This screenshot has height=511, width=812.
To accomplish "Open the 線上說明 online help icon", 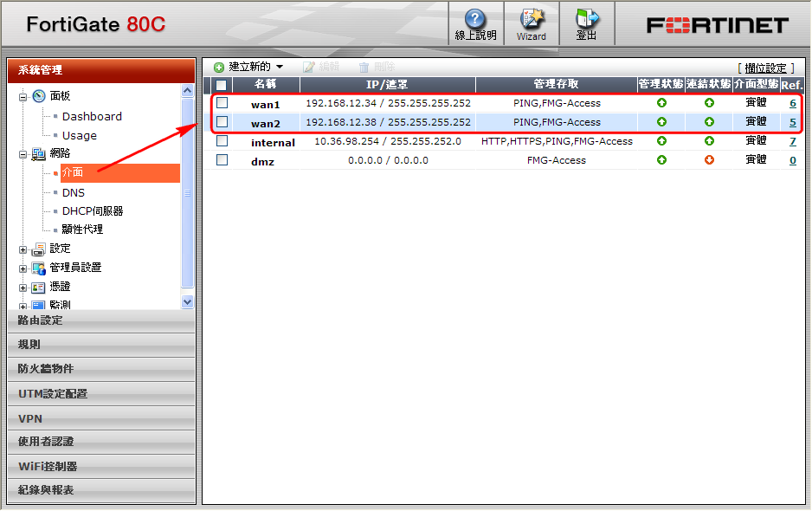I will (475, 19).
